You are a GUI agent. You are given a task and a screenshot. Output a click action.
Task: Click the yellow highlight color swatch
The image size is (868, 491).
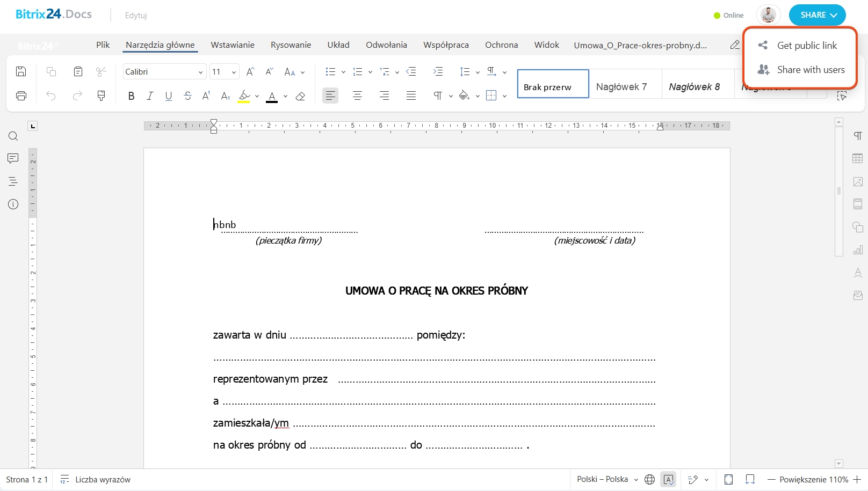(244, 96)
